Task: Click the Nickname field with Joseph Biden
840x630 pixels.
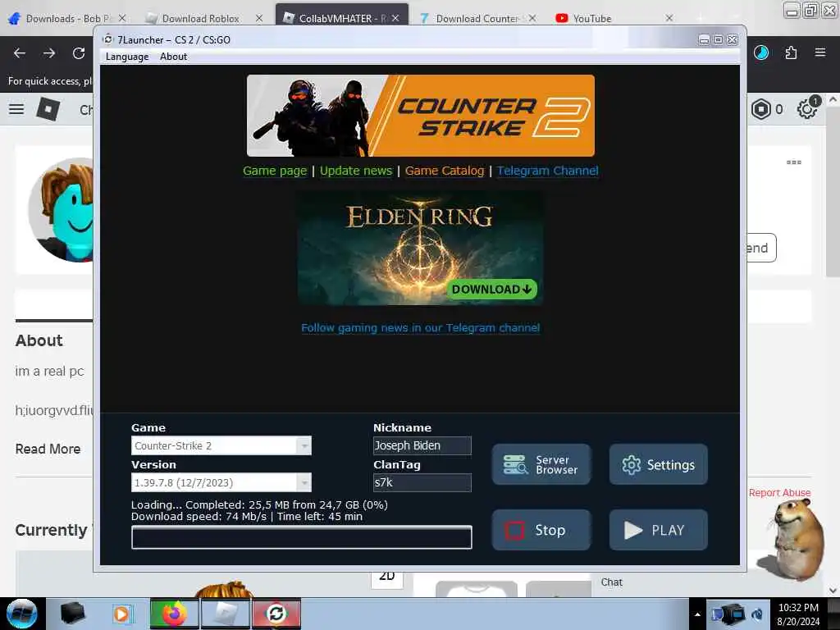Action: pyautogui.click(x=422, y=445)
